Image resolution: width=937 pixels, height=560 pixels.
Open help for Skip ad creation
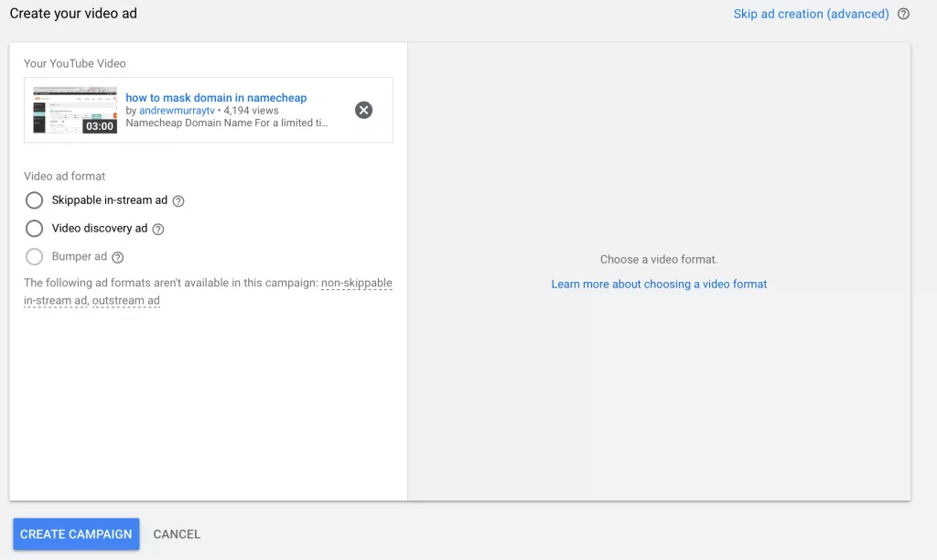point(903,14)
